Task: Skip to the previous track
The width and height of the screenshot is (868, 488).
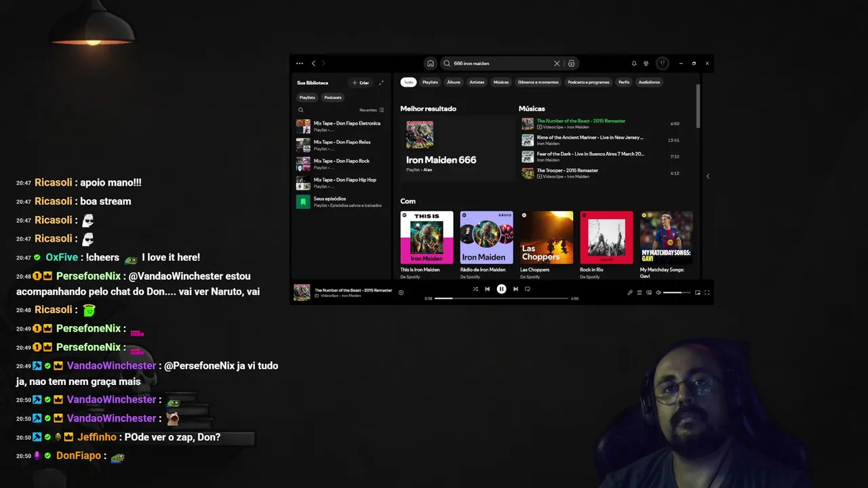Action: [487, 289]
